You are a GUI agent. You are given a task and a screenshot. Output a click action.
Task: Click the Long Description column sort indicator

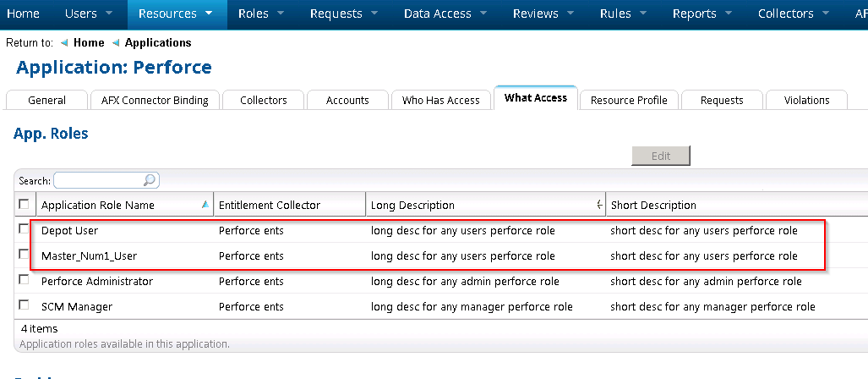pyautogui.click(x=599, y=205)
